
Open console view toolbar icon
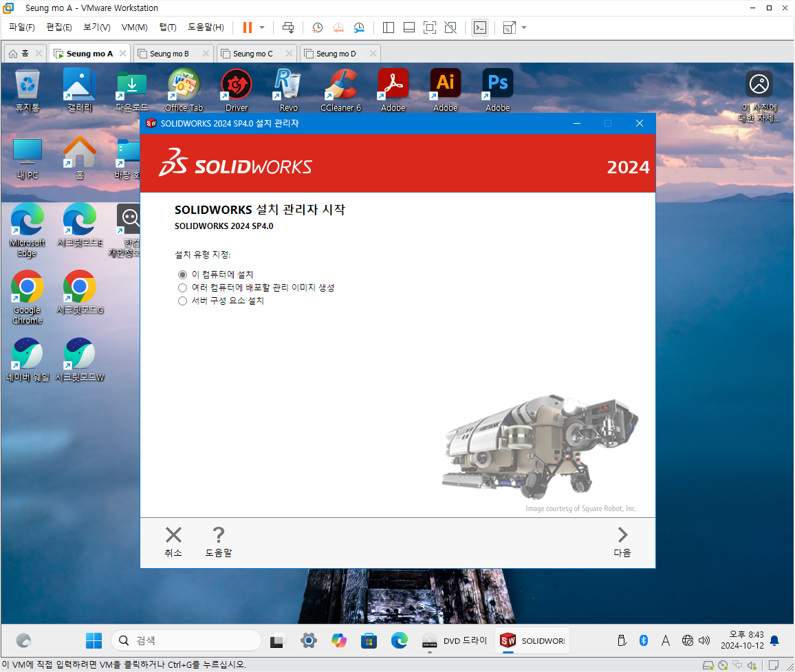(x=479, y=28)
